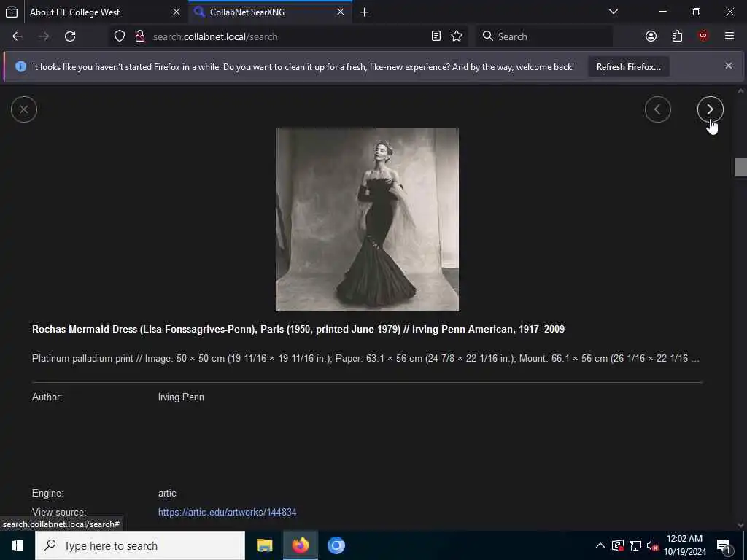747x560 pixels.
Task: Click the Windows taskbar search box
Action: [140, 545]
